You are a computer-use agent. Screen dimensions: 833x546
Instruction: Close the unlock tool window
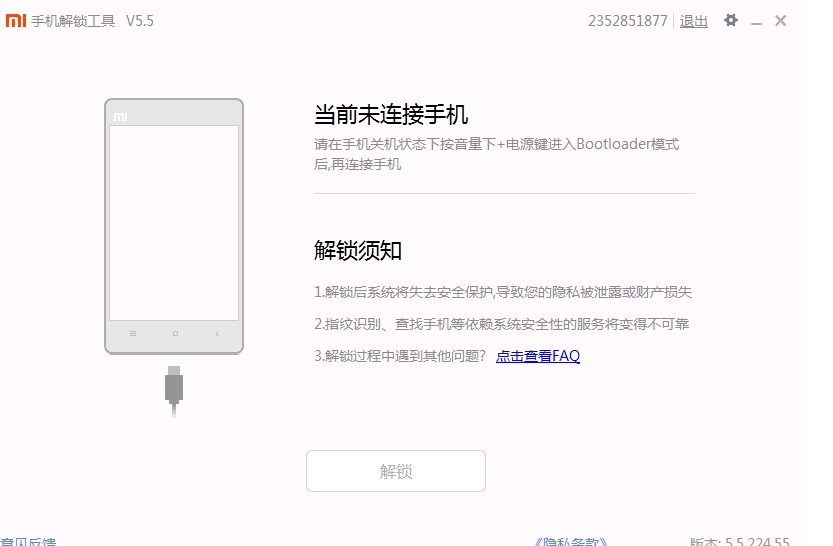(x=781, y=21)
